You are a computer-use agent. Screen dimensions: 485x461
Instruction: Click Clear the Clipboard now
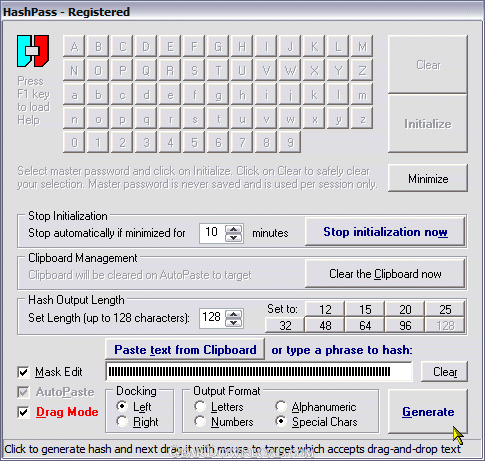[385, 274]
